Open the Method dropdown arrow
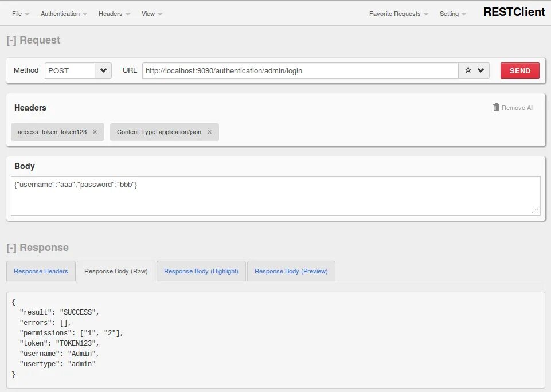Image resolution: width=551 pixels, height=392 pixels. pyautogui.click(x=103, y=70)
